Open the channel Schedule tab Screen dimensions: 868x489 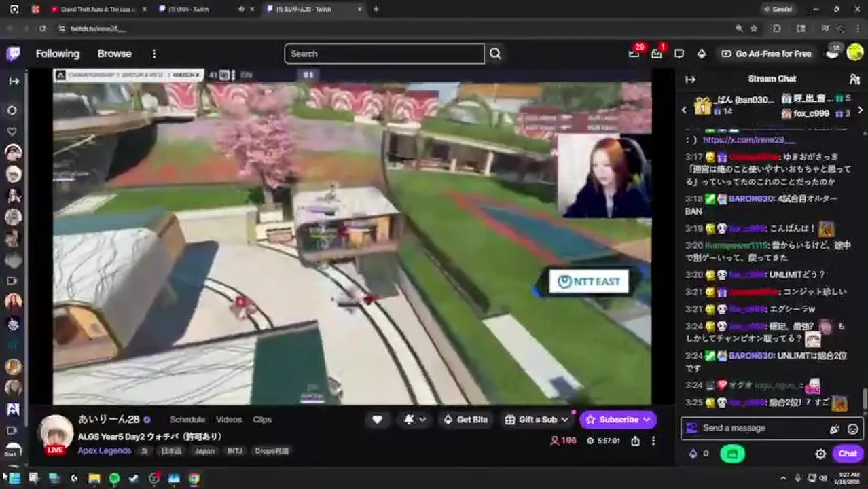[x=187, y=420]
